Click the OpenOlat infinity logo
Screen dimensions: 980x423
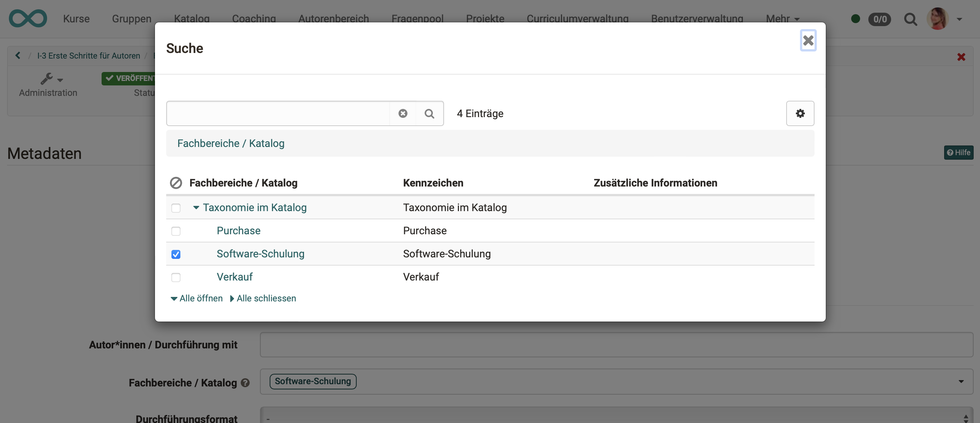(28, 18)
